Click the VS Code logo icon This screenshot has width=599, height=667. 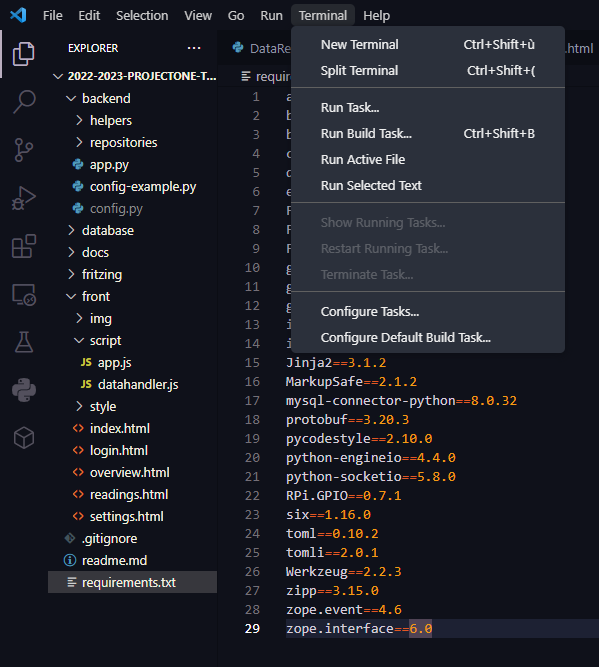(18, 15)
